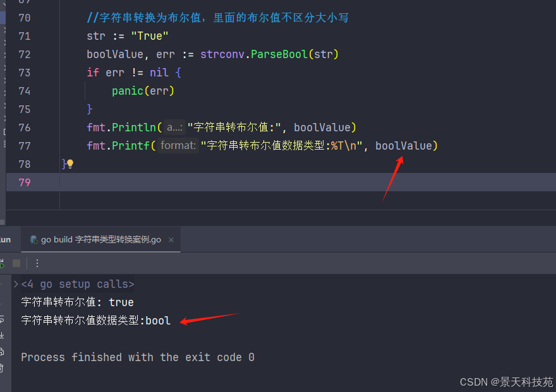Stop the running process with stop icon

click(x=16, y=263)
